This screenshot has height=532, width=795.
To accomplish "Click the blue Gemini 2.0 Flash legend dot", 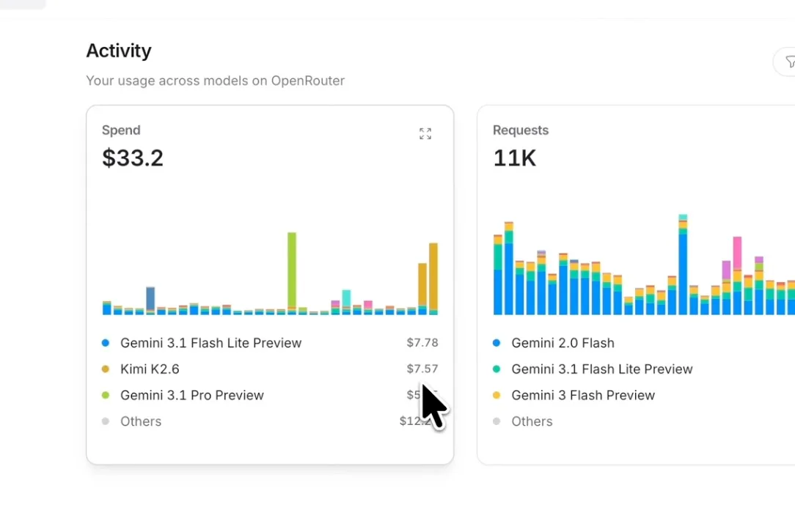I will (x=497, y=343).
